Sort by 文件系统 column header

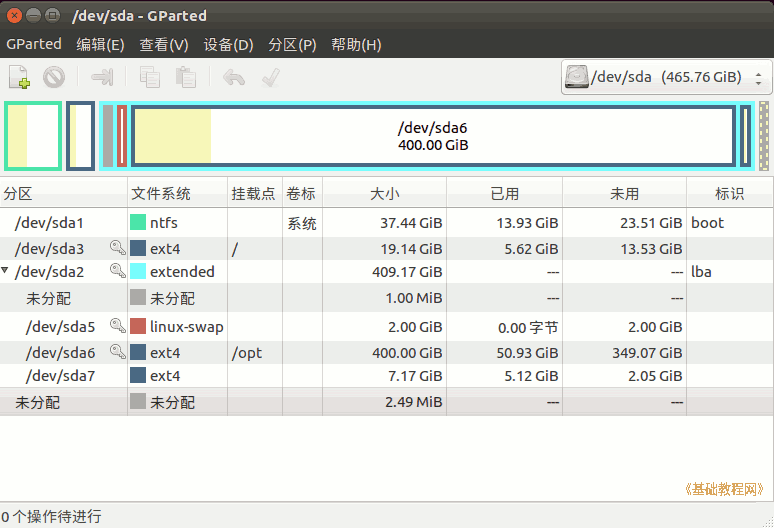pyautogui.click(x=178, y=193)
